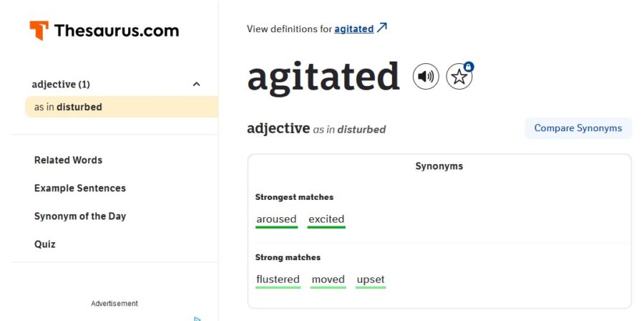The width and height of the screenshot is (644, 321).
Task: Click the lock badge on favorite star
Action: tap(469, 67)
